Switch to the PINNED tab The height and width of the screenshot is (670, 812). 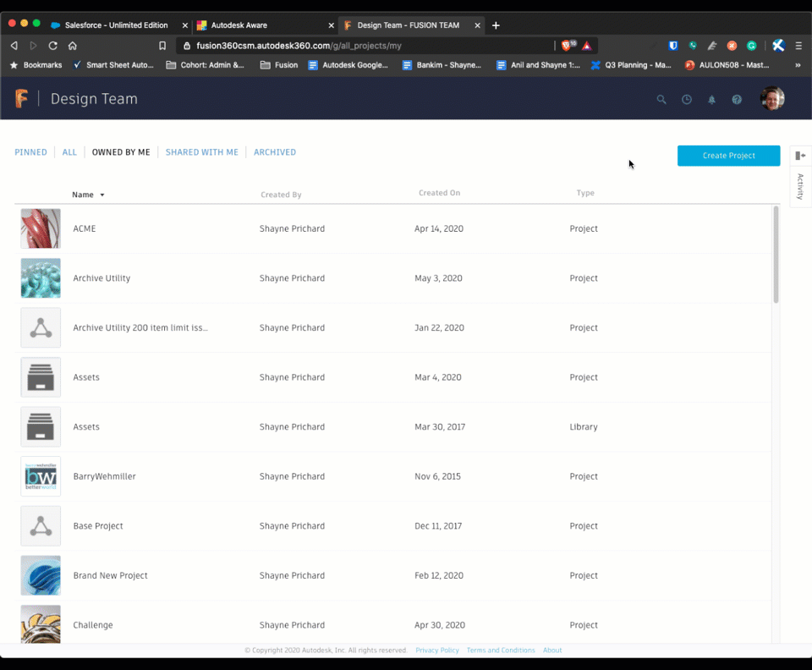(30, 152)
